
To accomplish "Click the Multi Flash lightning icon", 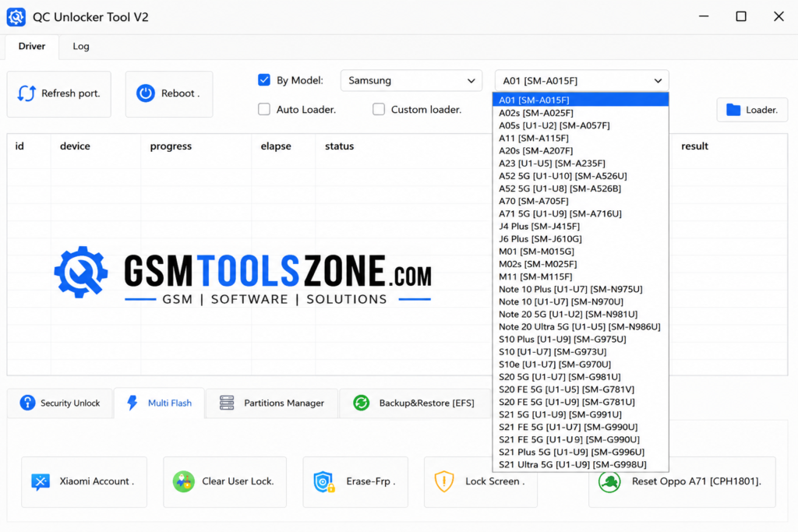I will coord(132,403).
